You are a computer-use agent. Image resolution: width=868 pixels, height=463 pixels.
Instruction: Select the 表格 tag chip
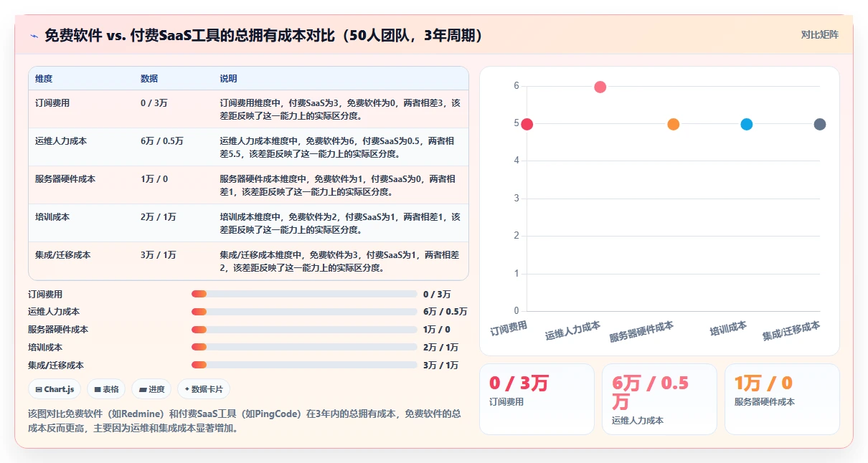pos(106,389)
